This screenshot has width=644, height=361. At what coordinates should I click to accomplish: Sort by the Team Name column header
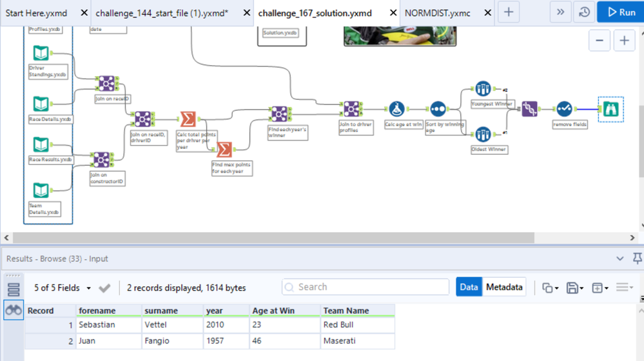coord(358,311)
